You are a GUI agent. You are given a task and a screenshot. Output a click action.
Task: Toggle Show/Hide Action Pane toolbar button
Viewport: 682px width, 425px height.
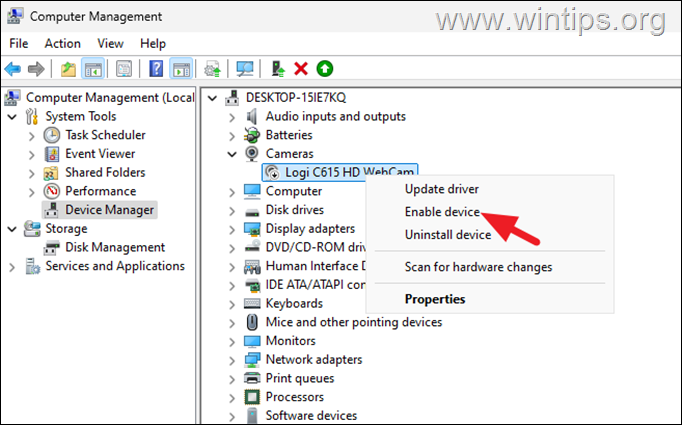(181, 69)
